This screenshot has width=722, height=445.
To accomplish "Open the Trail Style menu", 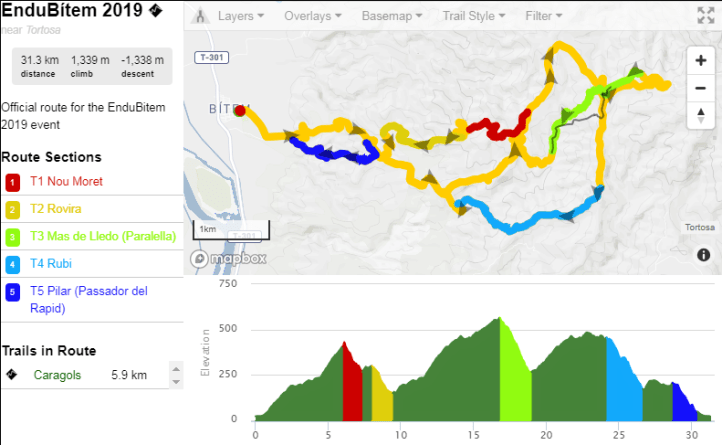I will tap(473, 17).
